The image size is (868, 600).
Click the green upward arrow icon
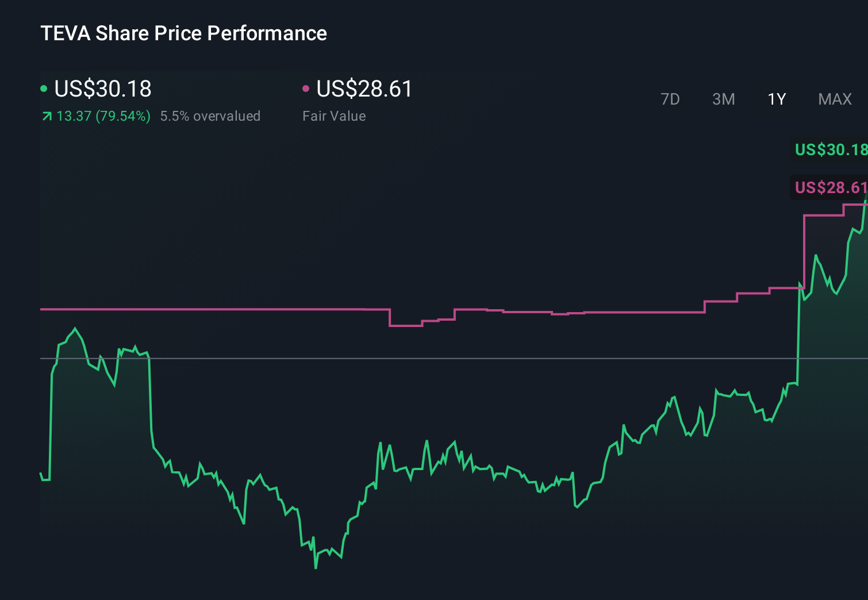(x=46, y=116)
